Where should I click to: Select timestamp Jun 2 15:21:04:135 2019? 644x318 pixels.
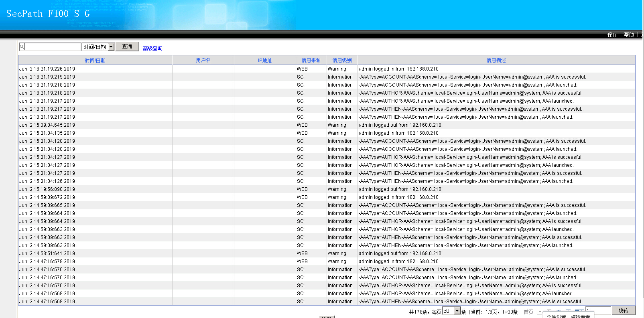pyautogui.click(x=47, y=133)
